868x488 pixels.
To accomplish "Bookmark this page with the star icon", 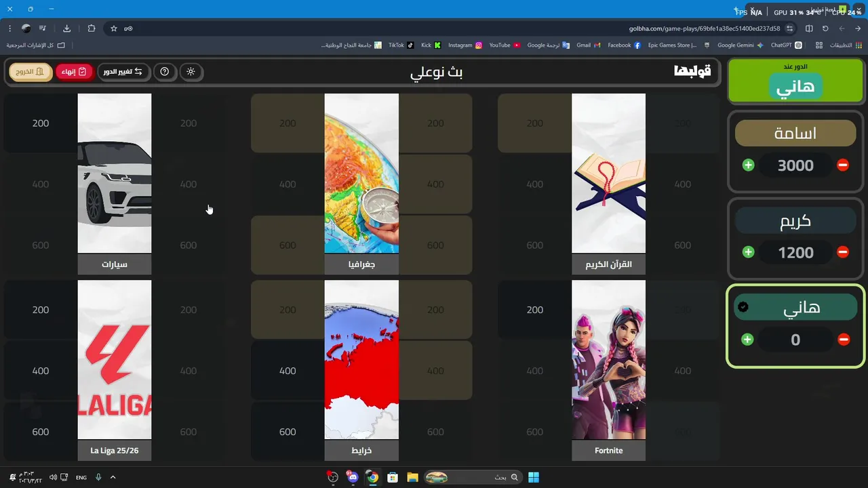I will click(114, 28).
